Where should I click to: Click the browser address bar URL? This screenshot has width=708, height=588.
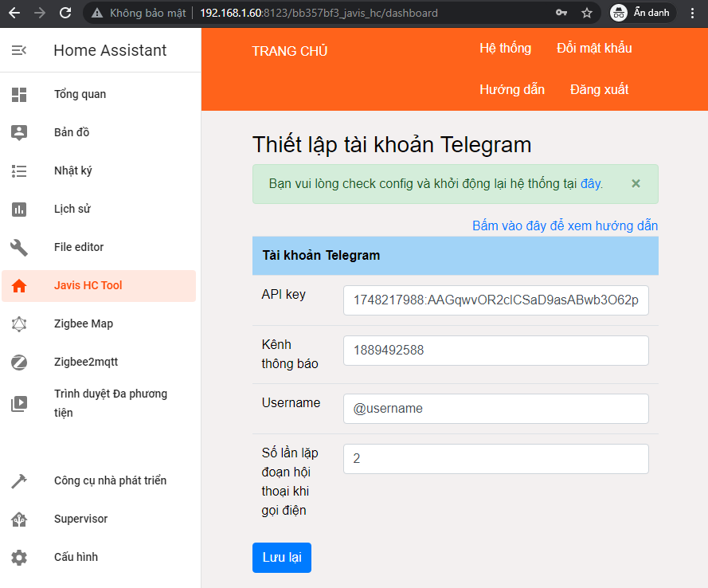coord(319,13)
